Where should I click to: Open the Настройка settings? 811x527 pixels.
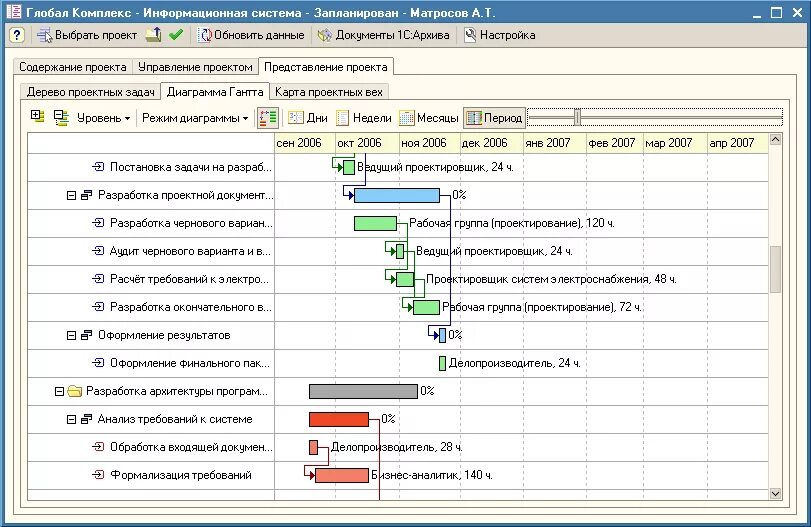500,35
